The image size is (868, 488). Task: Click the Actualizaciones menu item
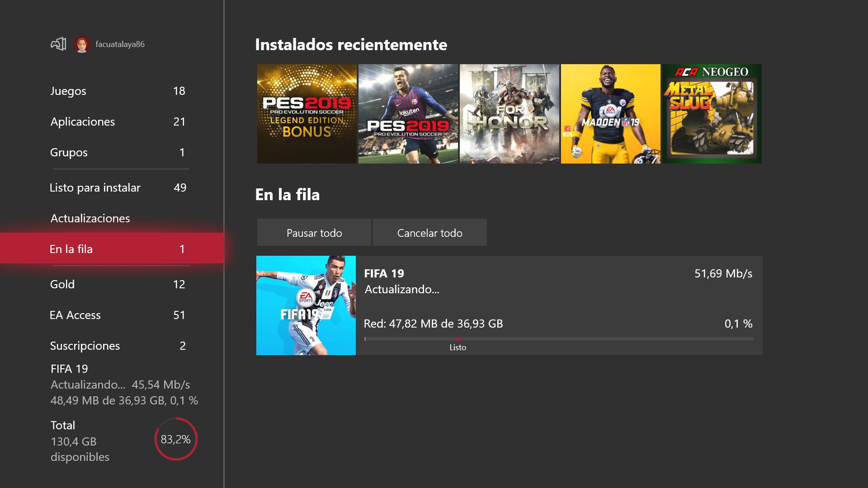coord(113,217)
